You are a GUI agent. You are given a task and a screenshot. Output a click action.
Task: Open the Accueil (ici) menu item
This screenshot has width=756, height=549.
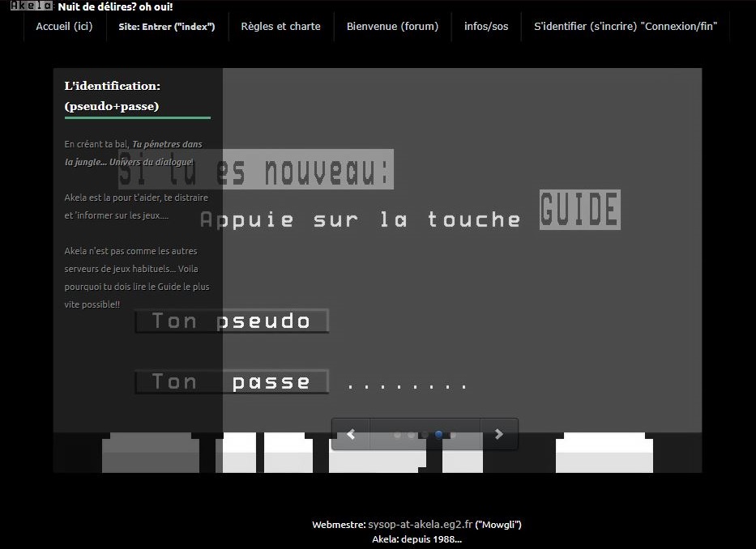pos(64,26)
